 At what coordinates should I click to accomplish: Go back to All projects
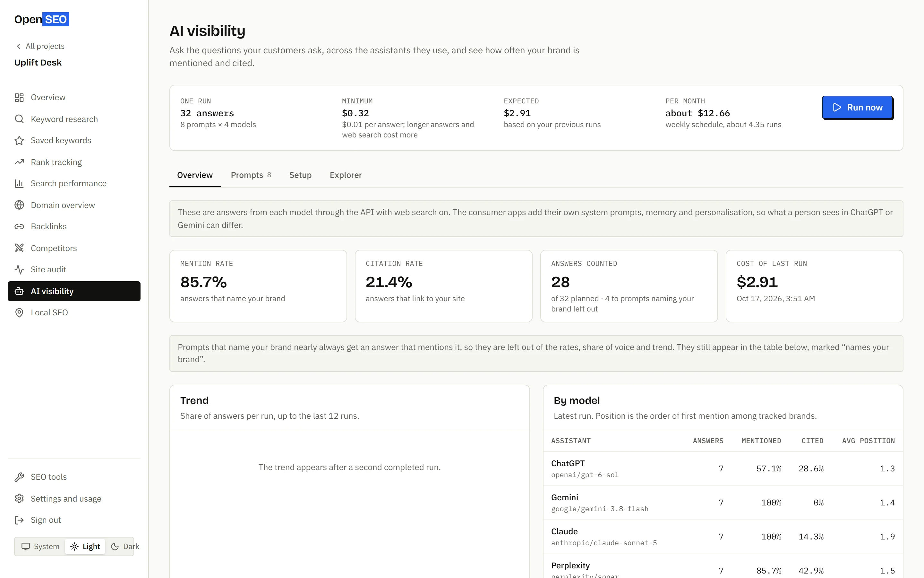(40, 46)
